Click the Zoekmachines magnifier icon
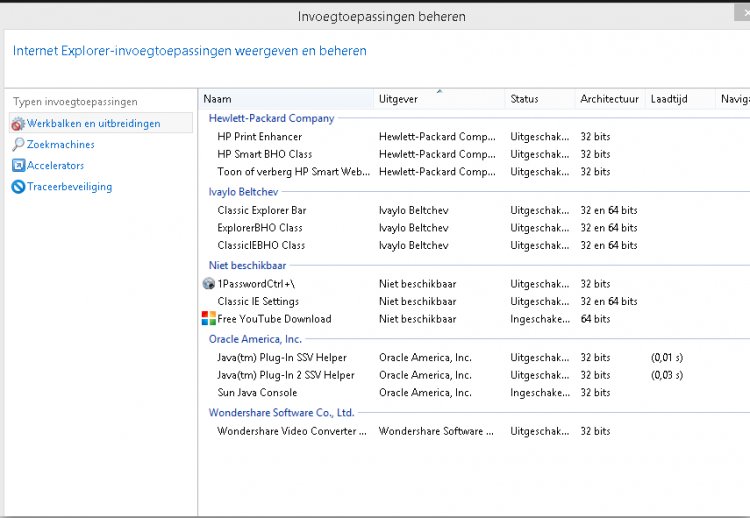750x518 pixels. [x=18, y=144]
